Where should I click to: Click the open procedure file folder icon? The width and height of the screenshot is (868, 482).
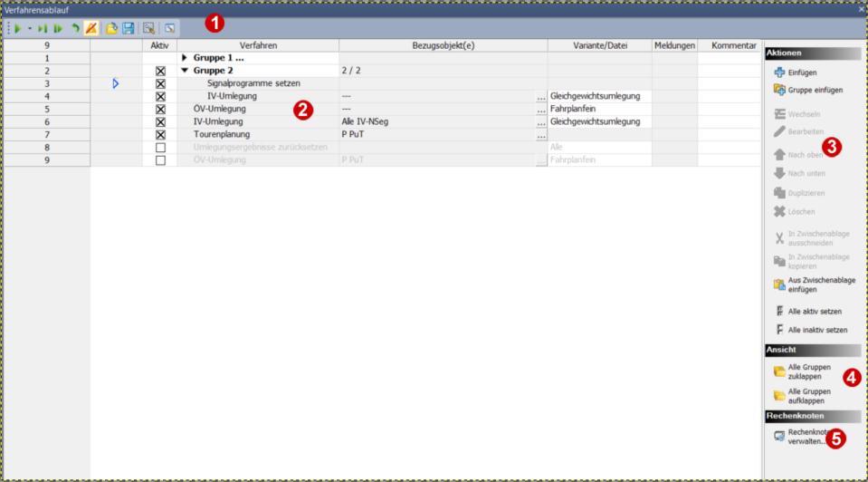pos(111,29)
